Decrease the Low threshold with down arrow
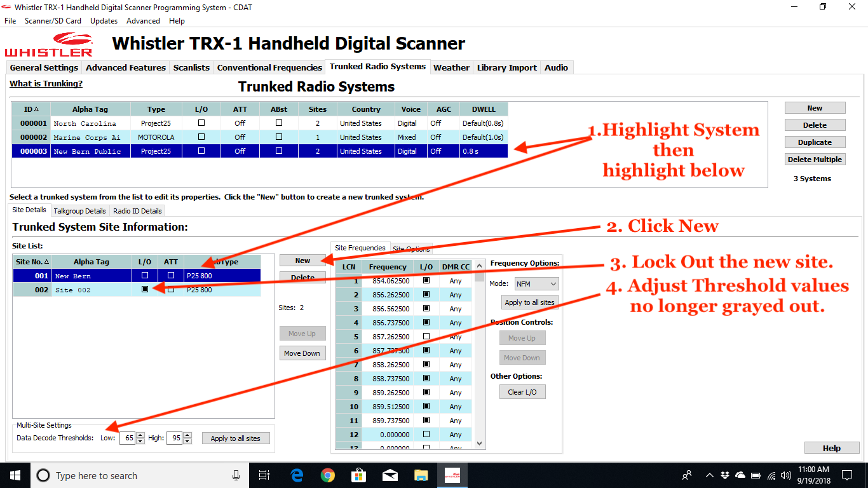This screenshot has width=868, height=488. (140, 442)
